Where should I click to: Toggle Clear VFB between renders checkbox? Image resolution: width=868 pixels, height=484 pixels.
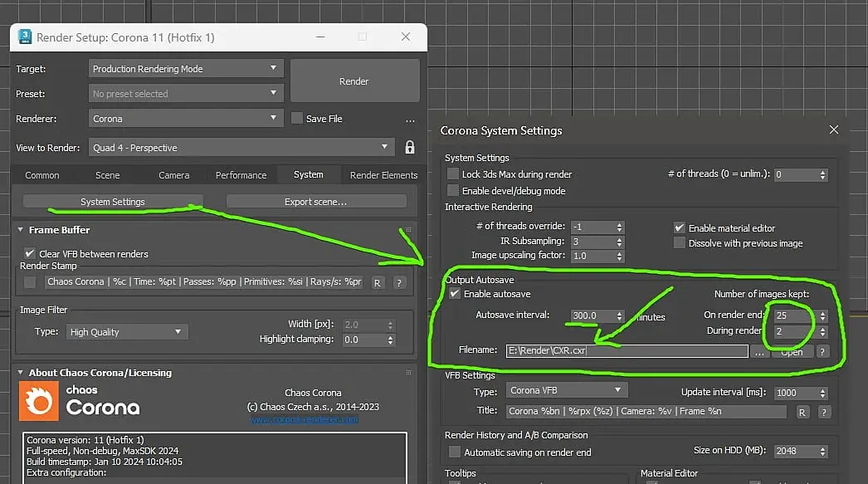[31, 254]
